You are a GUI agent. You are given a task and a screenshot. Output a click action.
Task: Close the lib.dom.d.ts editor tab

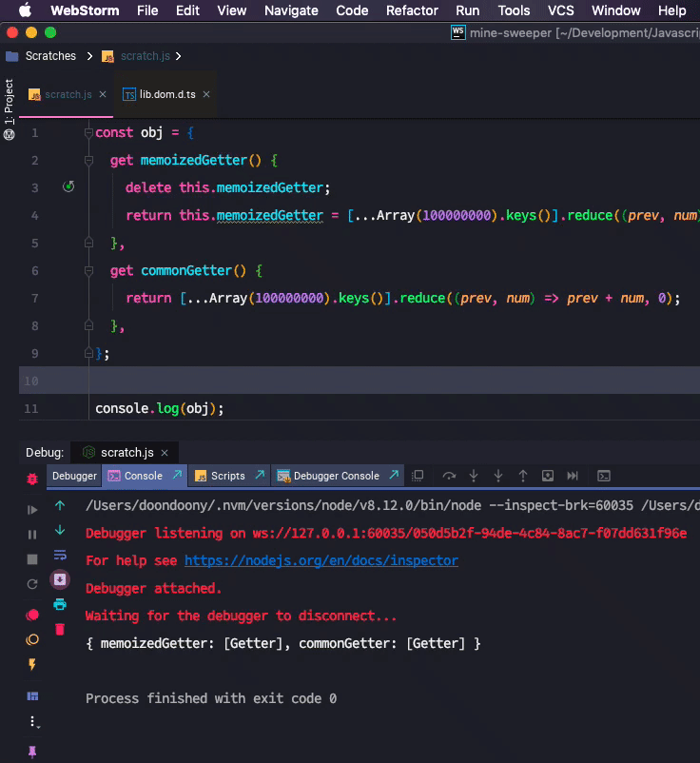(x=206, y=94)
